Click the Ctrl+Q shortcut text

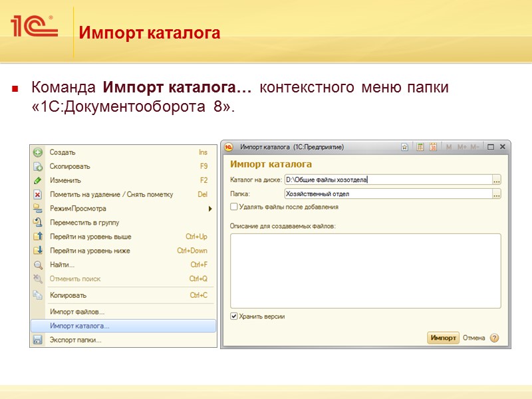(x=198, y=279)
